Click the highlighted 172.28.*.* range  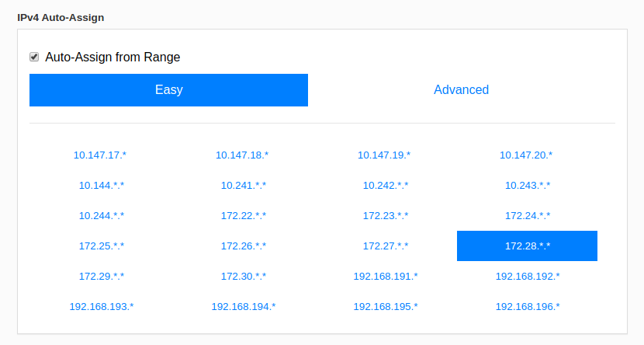tap(528, 246)
